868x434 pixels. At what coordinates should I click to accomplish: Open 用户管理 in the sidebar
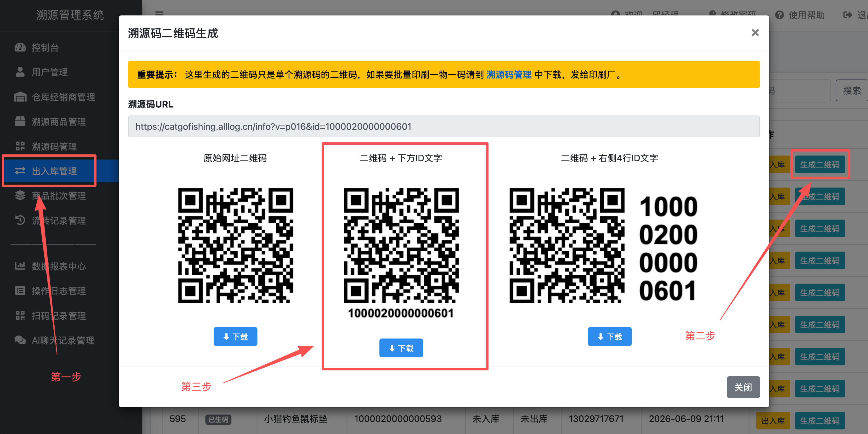click(x=50, y=72)
